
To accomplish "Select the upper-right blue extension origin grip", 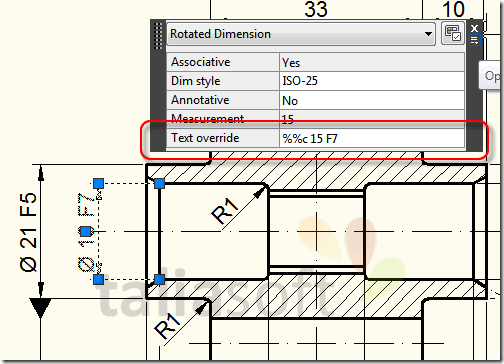I will 159,183.
